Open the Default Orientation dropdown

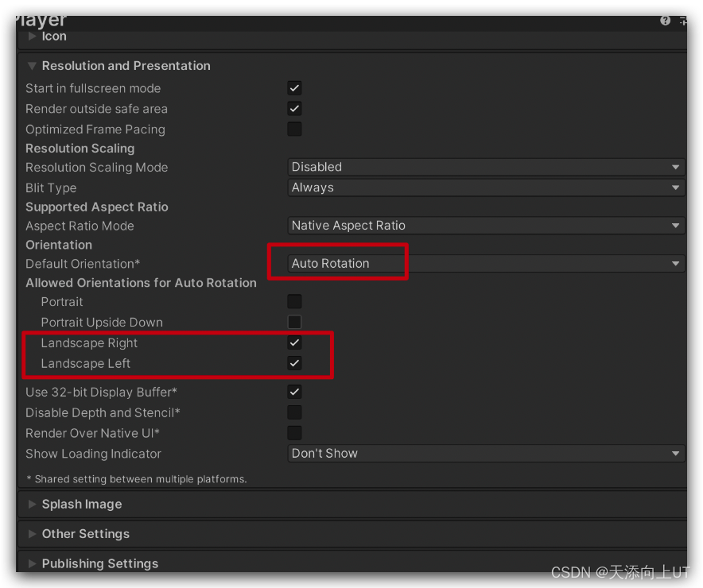click(486, 264)
